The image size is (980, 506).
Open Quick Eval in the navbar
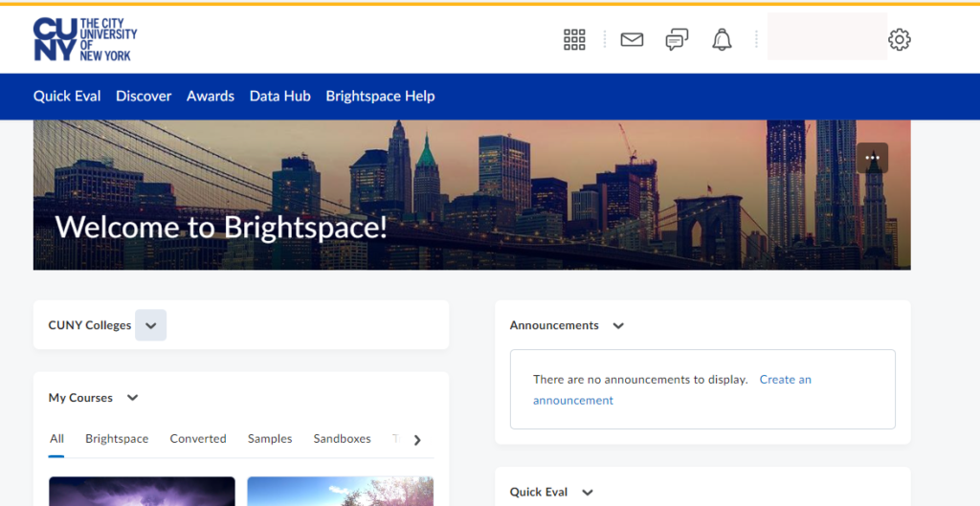pos(67,97)
